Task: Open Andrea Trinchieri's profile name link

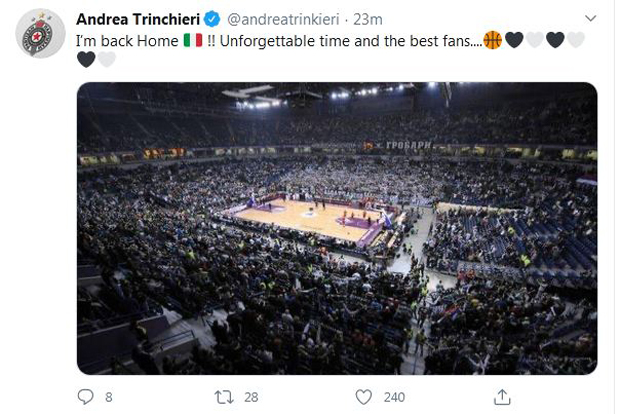Action: (137, 19)
